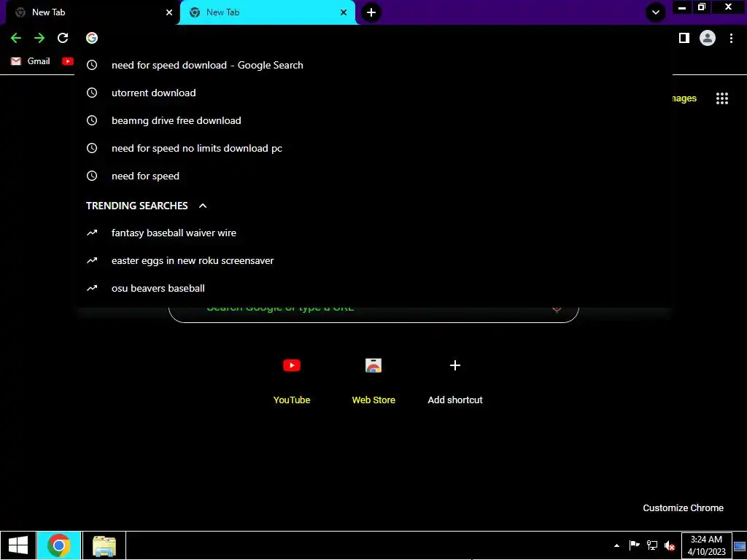Open File Explorer from the taskbar

[104, 545]
